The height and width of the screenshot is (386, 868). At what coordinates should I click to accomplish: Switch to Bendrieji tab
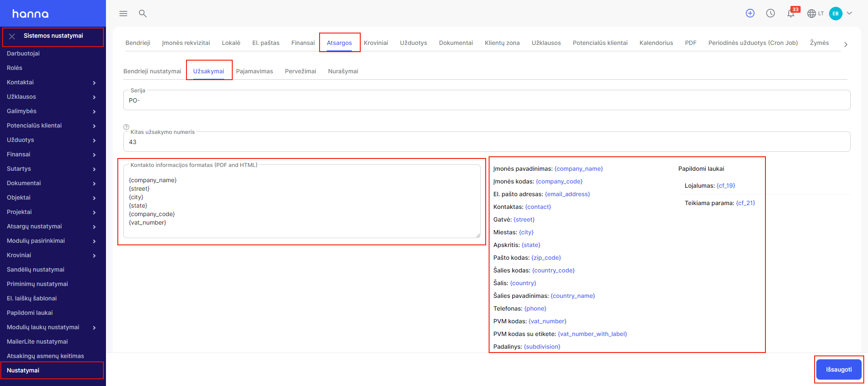(138, 43)
